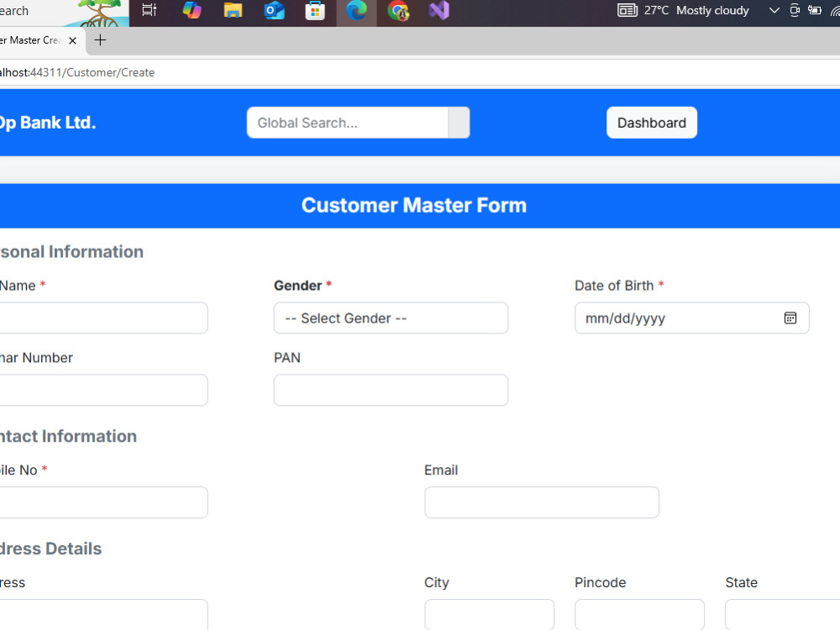
Task: Click the Meet Now tray icon
Action: [x=795, y=10]
